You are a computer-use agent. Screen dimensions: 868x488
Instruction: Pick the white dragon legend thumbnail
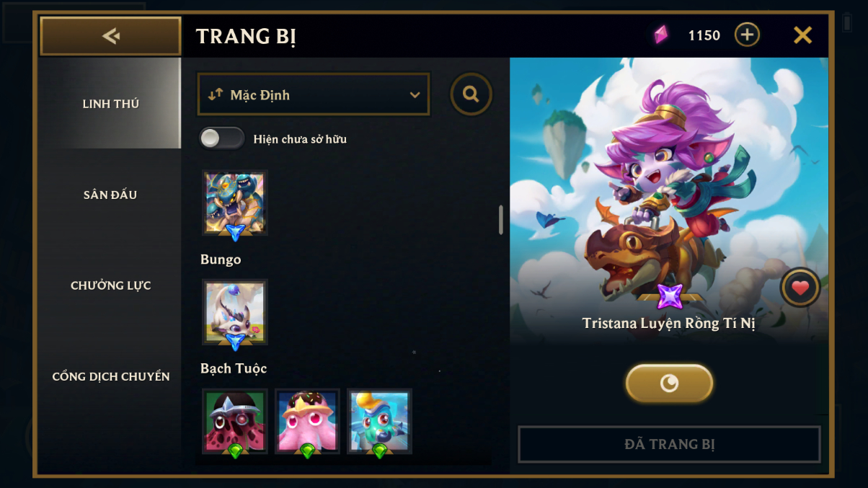(x=235, y=312)
